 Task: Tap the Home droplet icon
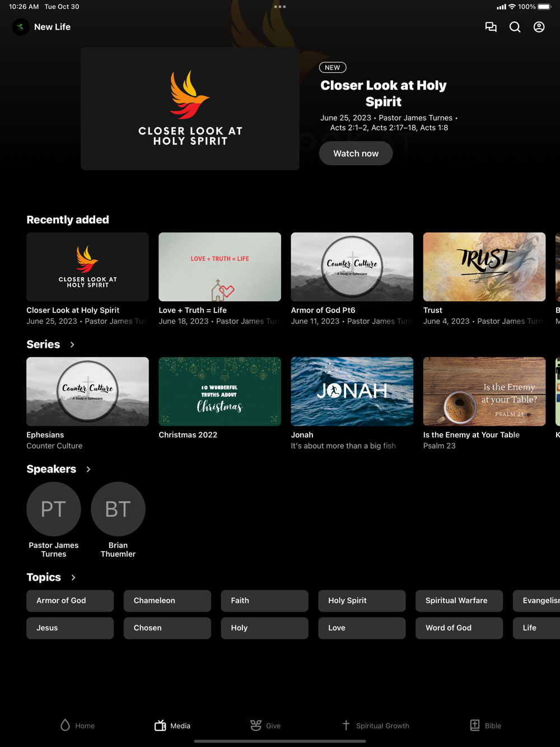pos(65,725)
